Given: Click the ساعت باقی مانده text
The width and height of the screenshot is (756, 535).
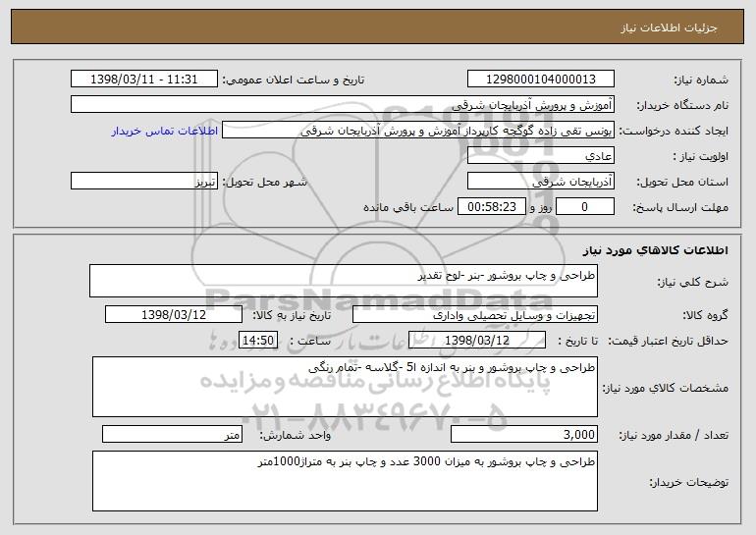Looking at the screenshot, I should coord(407,207).
